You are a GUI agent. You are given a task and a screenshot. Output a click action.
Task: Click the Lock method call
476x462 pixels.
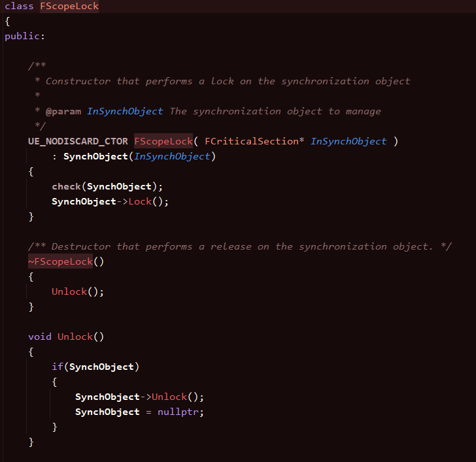[x=139, y=201]
